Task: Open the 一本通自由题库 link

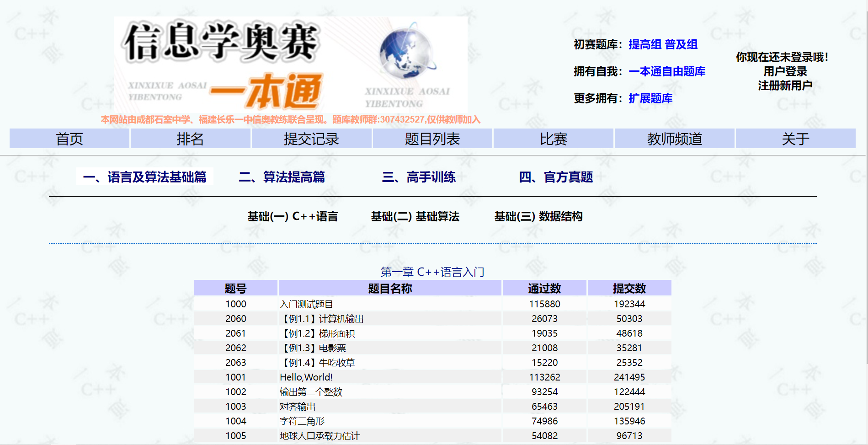Action: [x=667, y=71]
